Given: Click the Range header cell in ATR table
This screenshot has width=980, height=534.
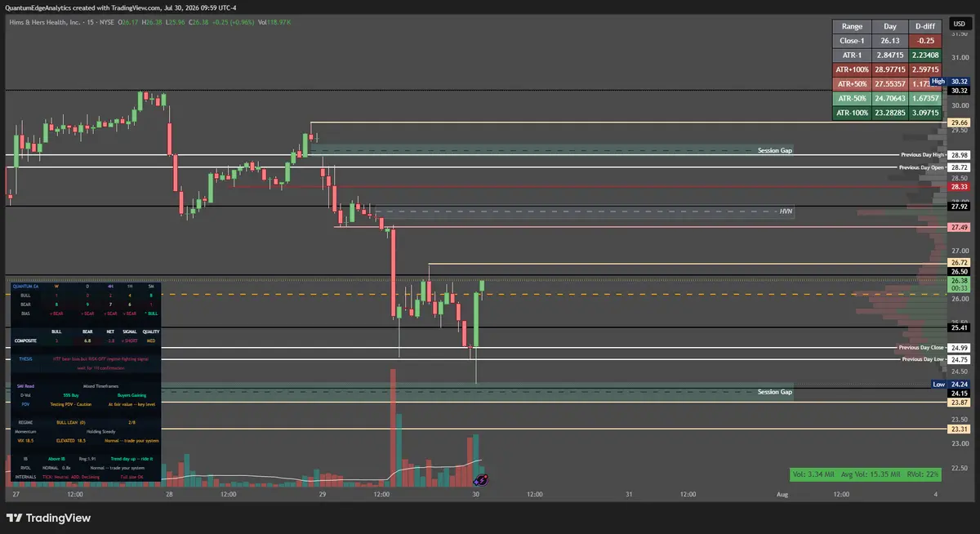Looking at the screenshot, I should point(851,26).
